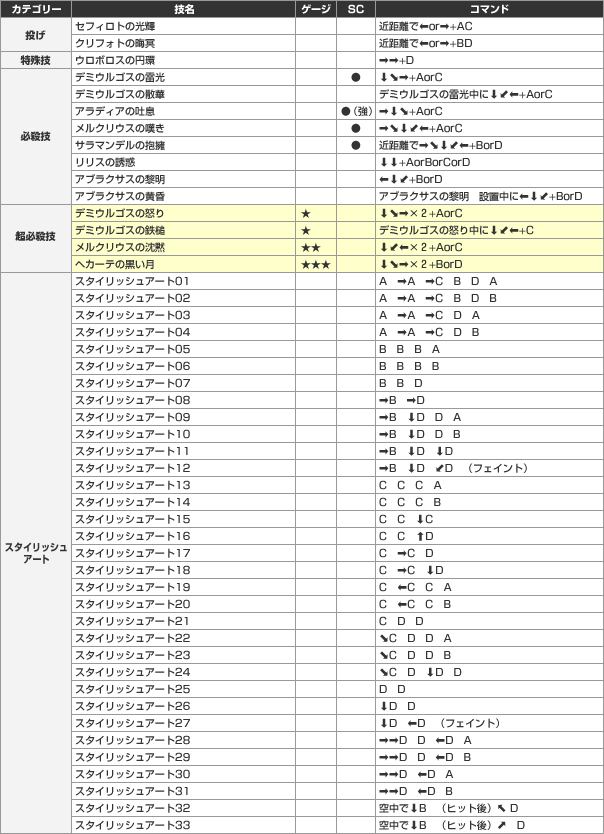Click move name デミウルゴスの鉄槌
The height and width of the screenshot is (834, 604).
tap(120, 230)
